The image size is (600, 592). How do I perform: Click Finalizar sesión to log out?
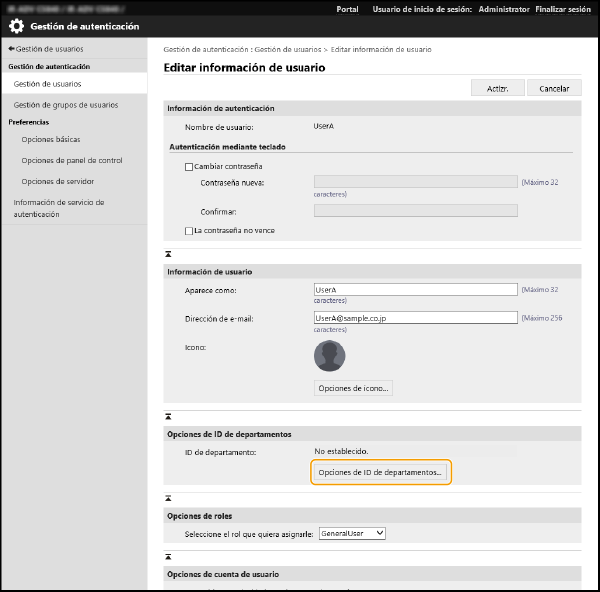coord(565,9)
